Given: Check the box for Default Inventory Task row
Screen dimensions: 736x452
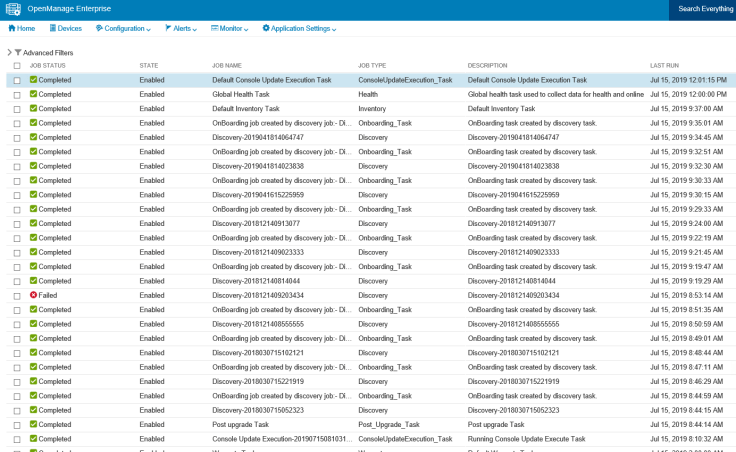Looking at the screenshot, I should 17,109.
